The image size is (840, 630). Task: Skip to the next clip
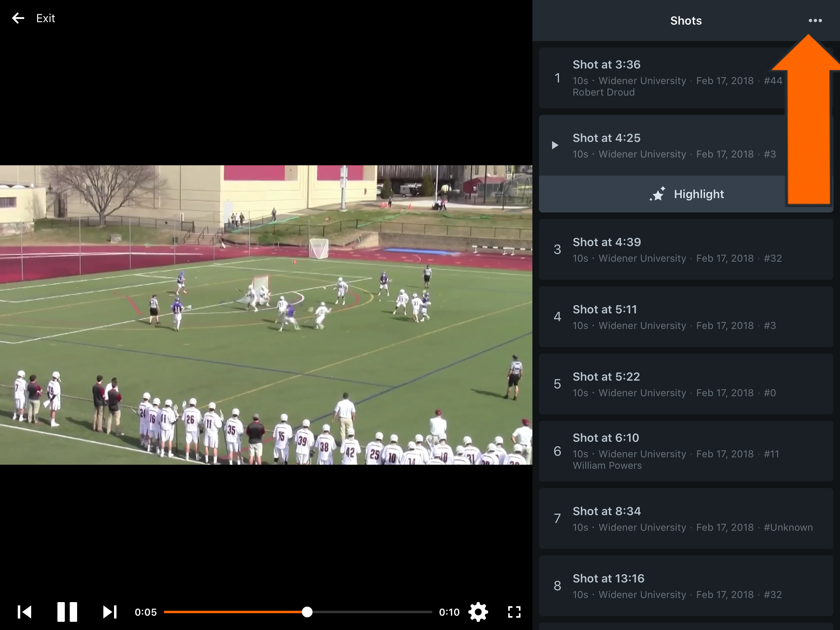point(109,612)
